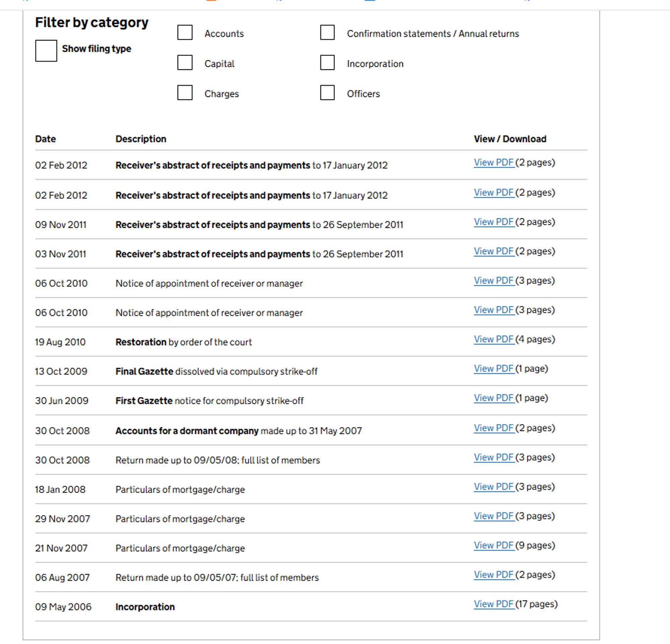Image resolution: width=670 pixels, height=644 pixels.
Task: Tick the Accounts category checkbox
Action: pyautogui.click(x=185, y=33)
